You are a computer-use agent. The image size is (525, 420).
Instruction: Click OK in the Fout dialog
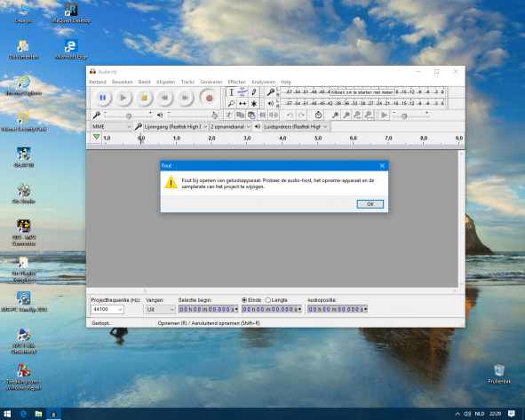click(x=370, y=204)
